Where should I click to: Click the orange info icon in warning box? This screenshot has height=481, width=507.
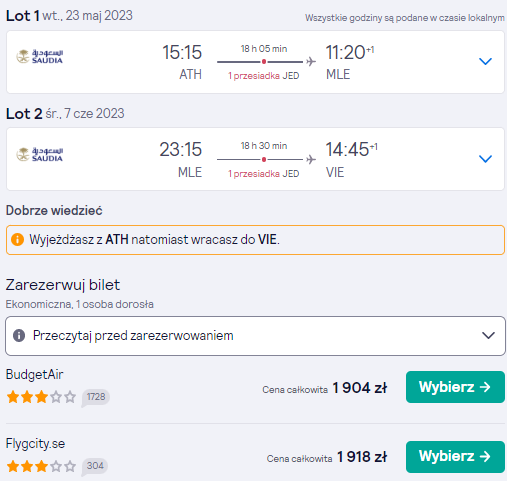pyautogui.click(x=17, y=239)
